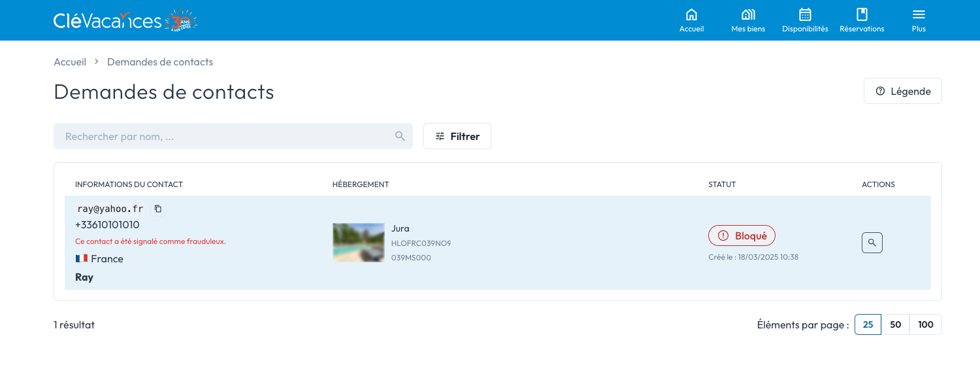Click the fraudulent contact warning text
The image size is (980, 367).
150,241
